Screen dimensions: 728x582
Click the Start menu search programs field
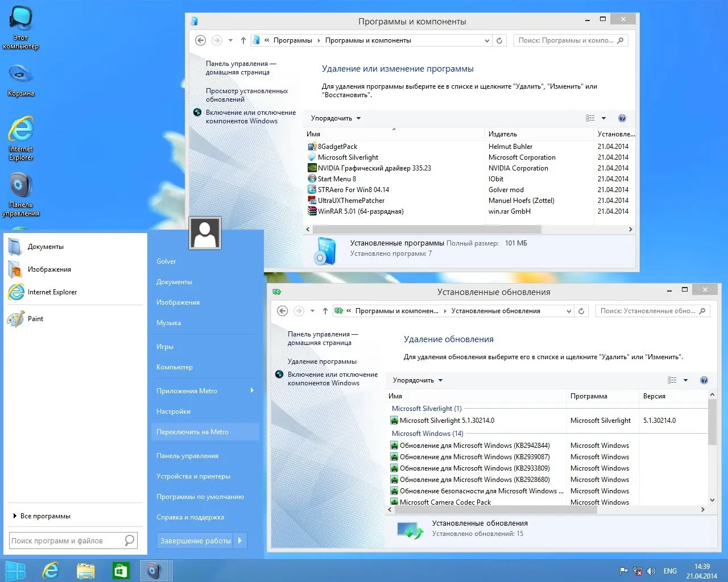(x=66, y=541)
